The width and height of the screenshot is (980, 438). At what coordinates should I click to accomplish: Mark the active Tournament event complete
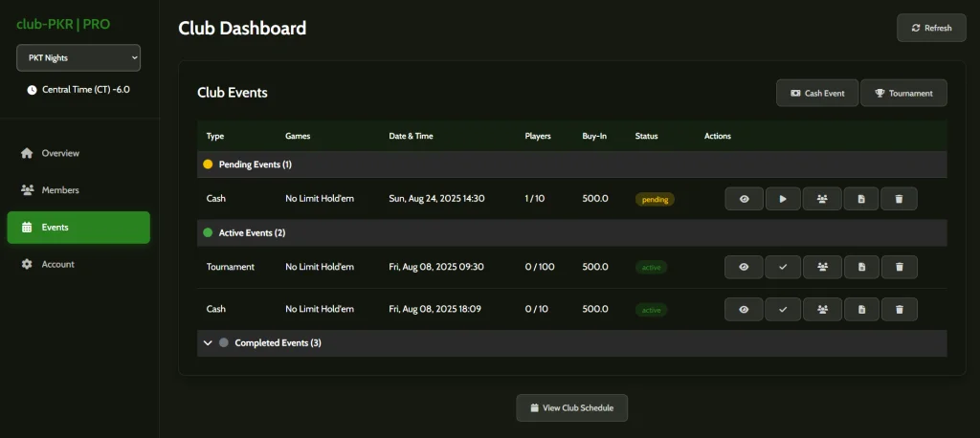pyautogui.click(x=783, y=268)
